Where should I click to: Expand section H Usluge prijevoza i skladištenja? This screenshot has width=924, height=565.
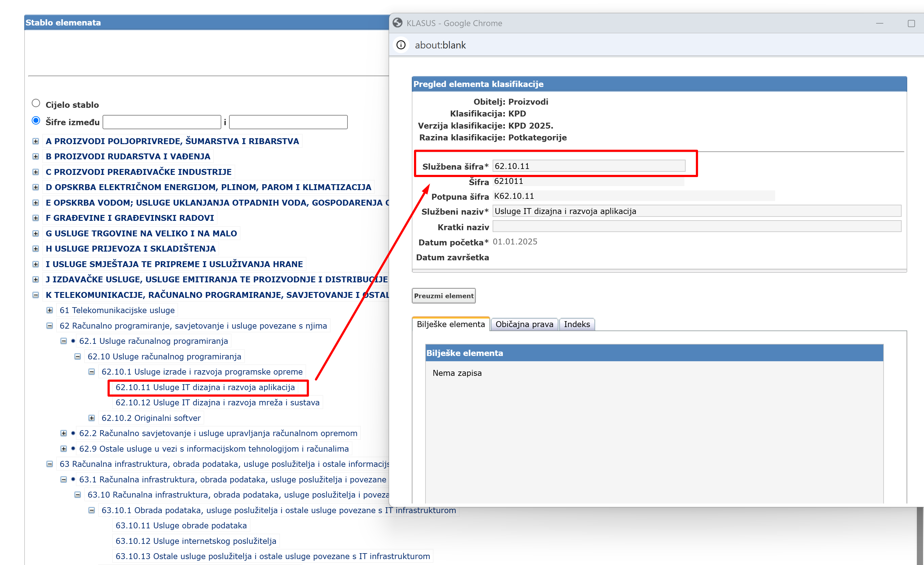click(36, 249)
